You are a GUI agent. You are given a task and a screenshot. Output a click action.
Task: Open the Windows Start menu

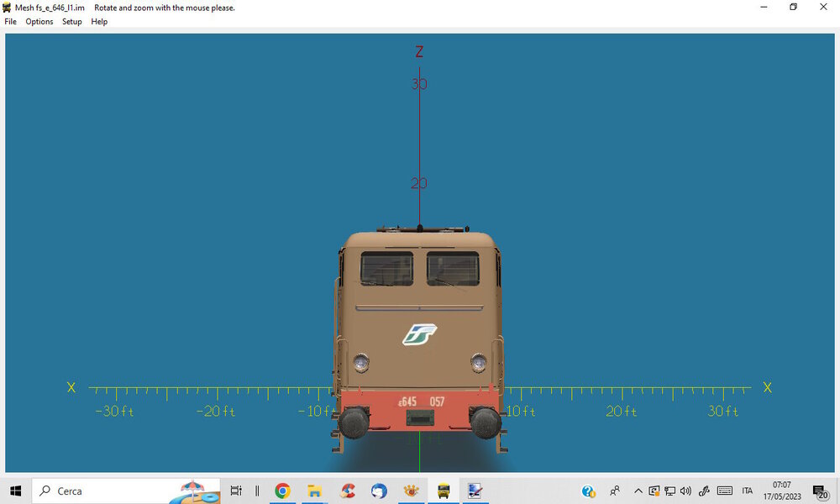[15, 491]
